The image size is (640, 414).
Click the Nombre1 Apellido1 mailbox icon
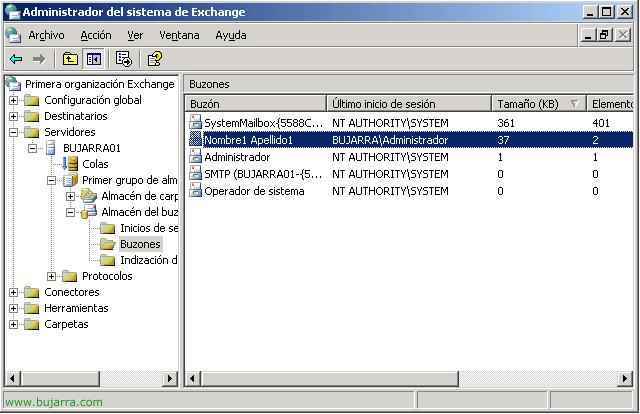tap(196, 140)
